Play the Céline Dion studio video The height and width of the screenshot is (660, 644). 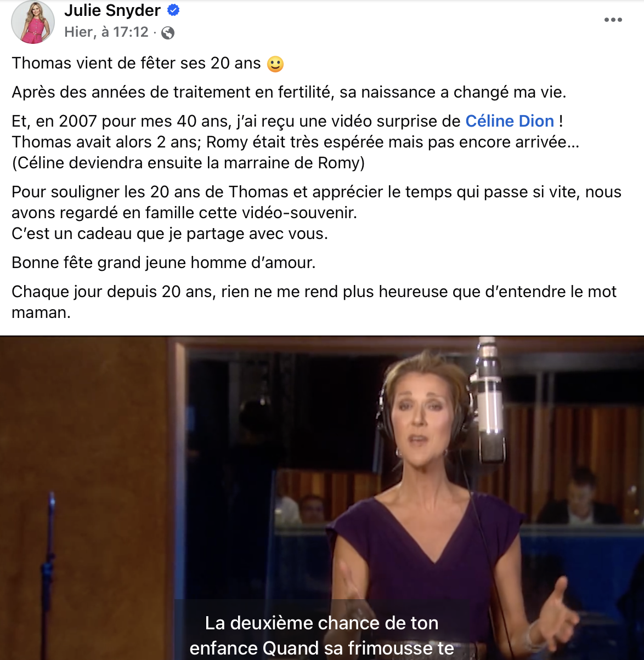click(x=322, y=498)
